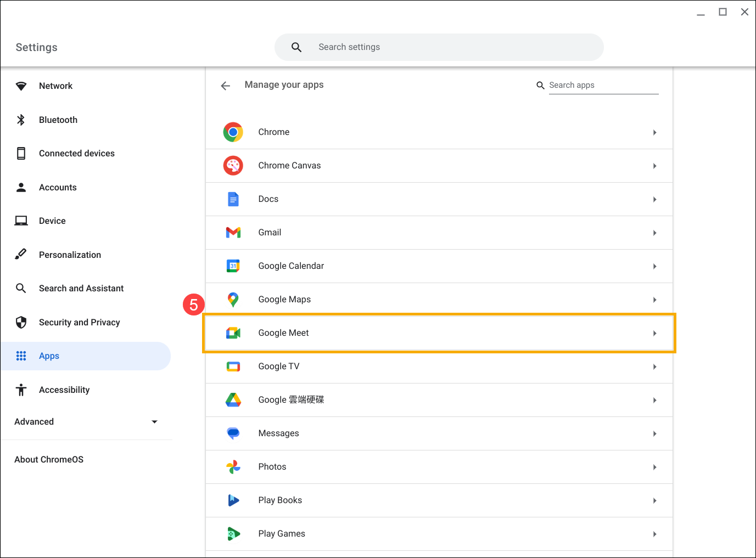Open About ChromeOS page
This screenshot has width=756, height=558.
(x=49, y=460)
